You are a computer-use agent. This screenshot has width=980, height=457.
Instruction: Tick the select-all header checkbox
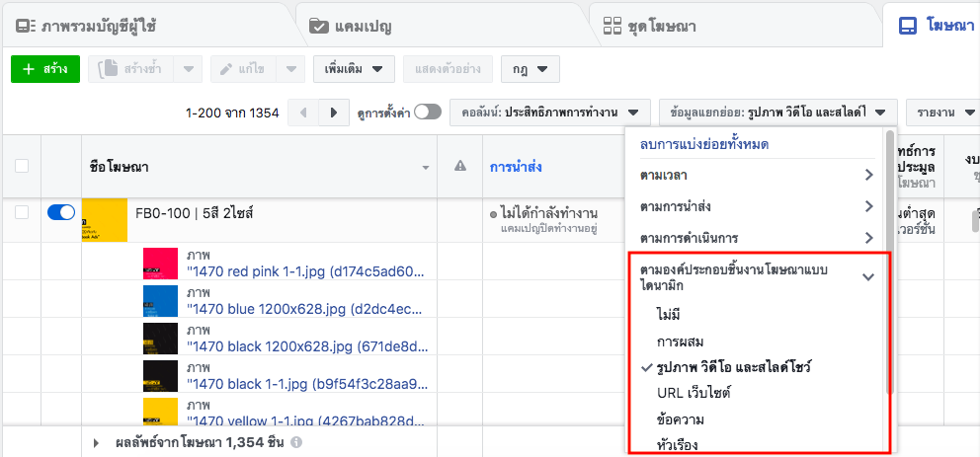(x=22, y=166)
